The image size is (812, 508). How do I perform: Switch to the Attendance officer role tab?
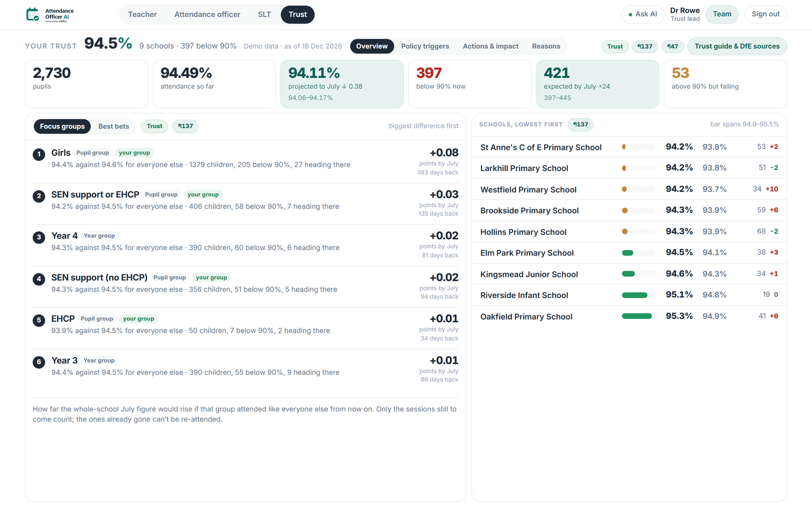(x=207, y=14)
